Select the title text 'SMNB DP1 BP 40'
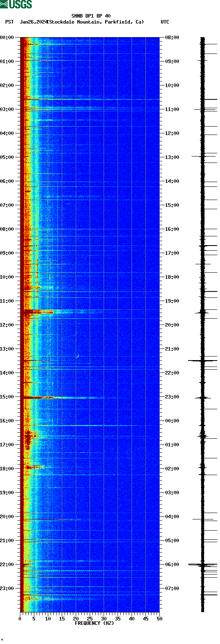Viewport: 220px width, 644px height. point(91,16)
